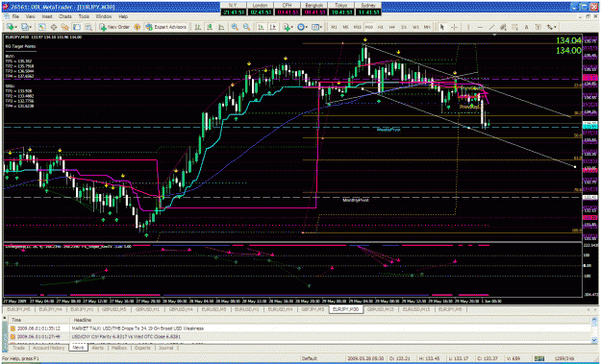Toggle the chart shift icon
This screenshot has width=601, height=364.
point(273,27)
